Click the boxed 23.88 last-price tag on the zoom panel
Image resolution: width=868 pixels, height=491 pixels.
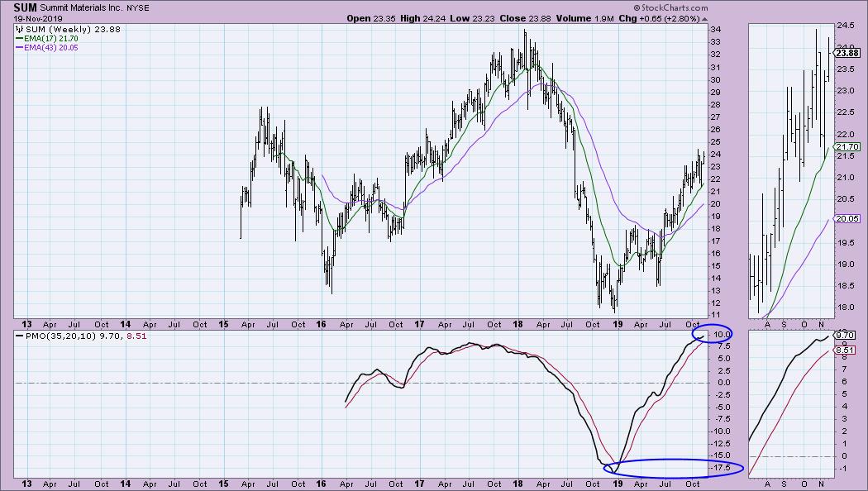click(x=847, y=53)
